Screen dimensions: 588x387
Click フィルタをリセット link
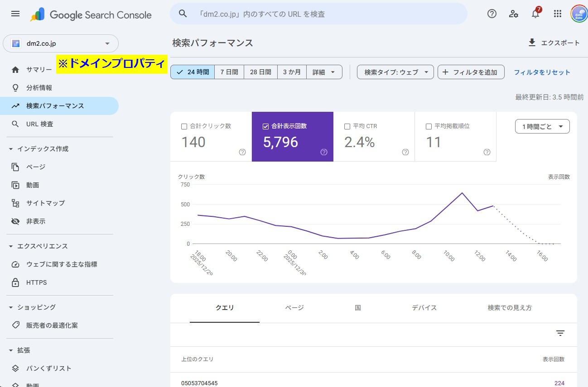click(x=542, y=72)
